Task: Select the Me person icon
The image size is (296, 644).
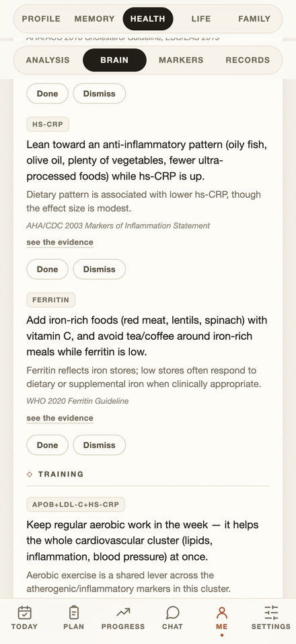Action: point(222,612)
